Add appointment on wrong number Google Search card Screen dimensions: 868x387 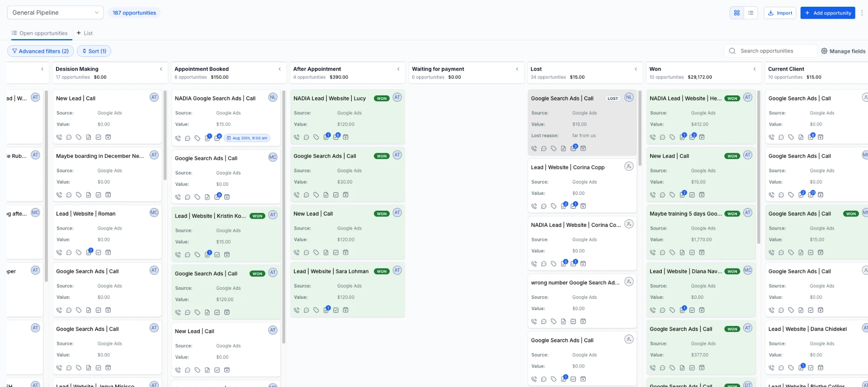point(583,321)
